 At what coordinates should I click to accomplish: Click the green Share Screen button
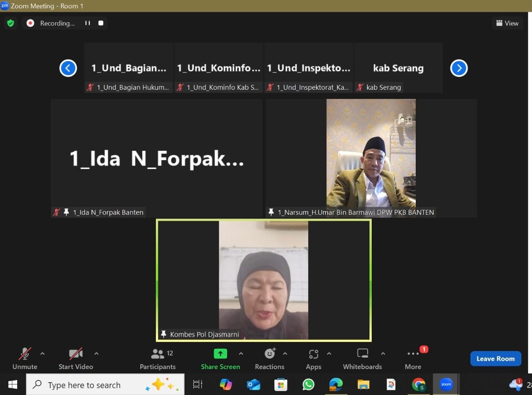click(220, 358)
